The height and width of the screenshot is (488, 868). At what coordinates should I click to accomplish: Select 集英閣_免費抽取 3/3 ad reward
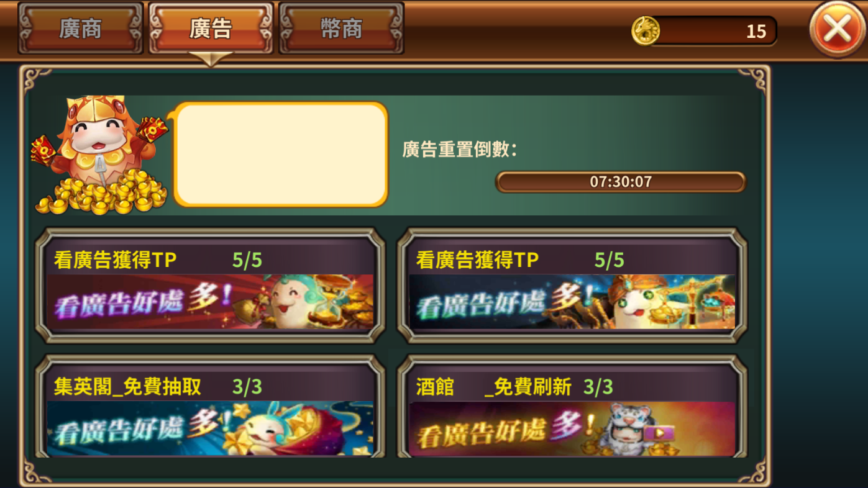pyautogui.click(x=210, y=406)
